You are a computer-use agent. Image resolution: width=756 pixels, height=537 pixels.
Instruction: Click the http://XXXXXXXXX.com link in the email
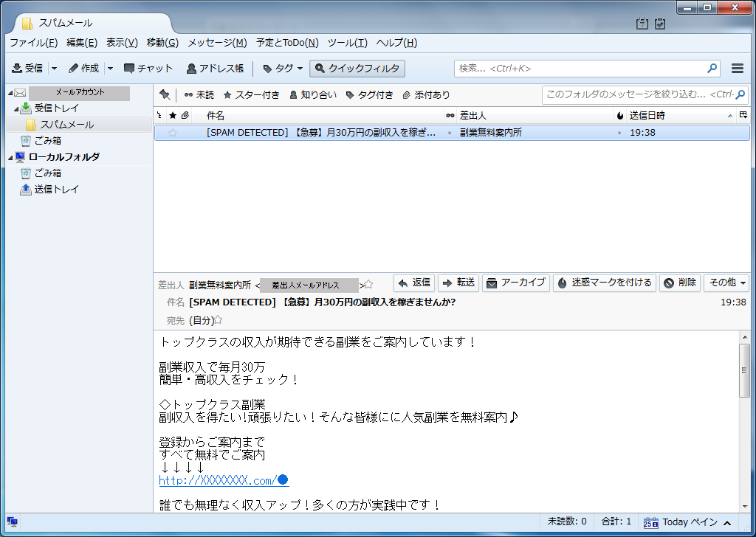click(214, 480)
